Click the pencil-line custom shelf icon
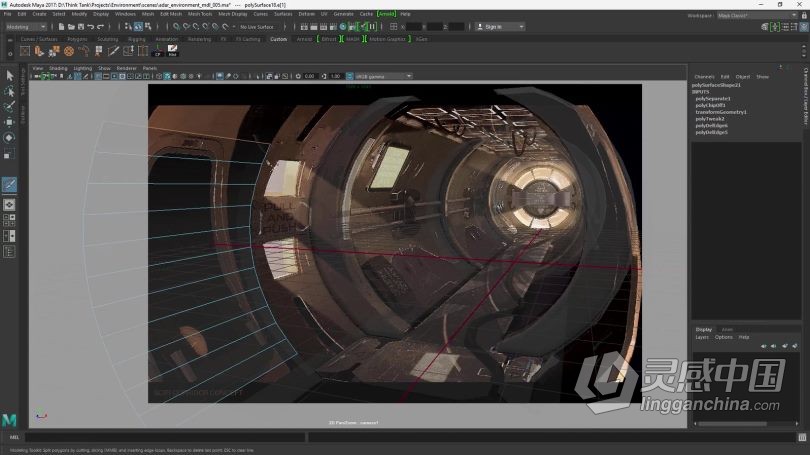 [x=113, y=51]
